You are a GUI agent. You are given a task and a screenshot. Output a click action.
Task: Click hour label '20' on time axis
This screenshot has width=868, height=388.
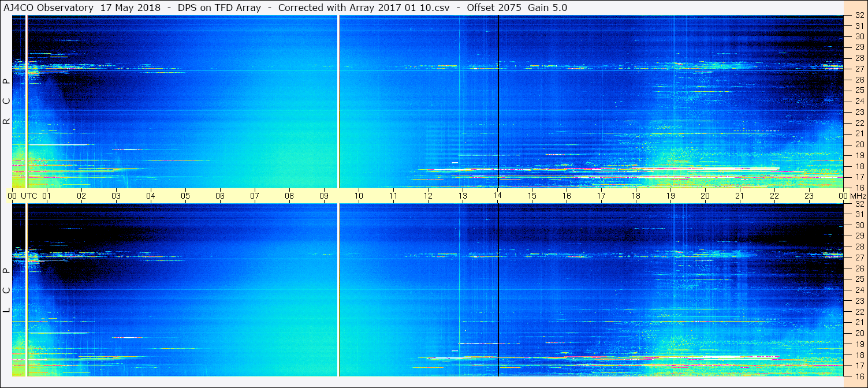(x=705, y=196)
